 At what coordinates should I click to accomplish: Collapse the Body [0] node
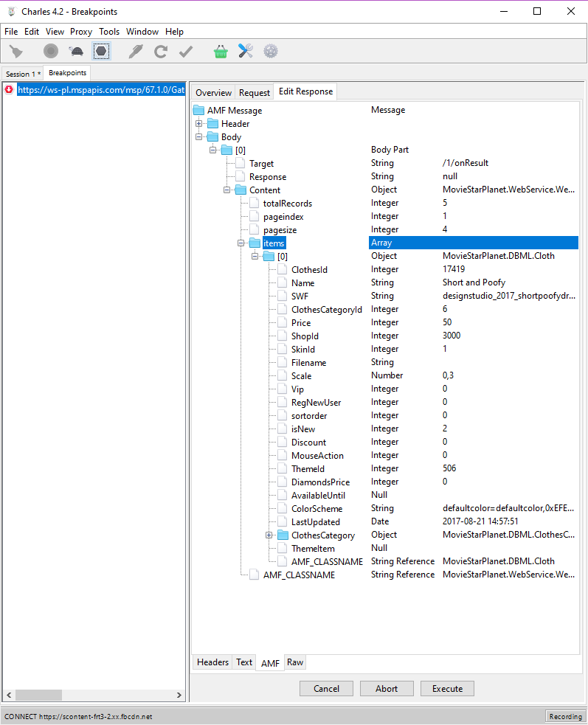(212, 150)
